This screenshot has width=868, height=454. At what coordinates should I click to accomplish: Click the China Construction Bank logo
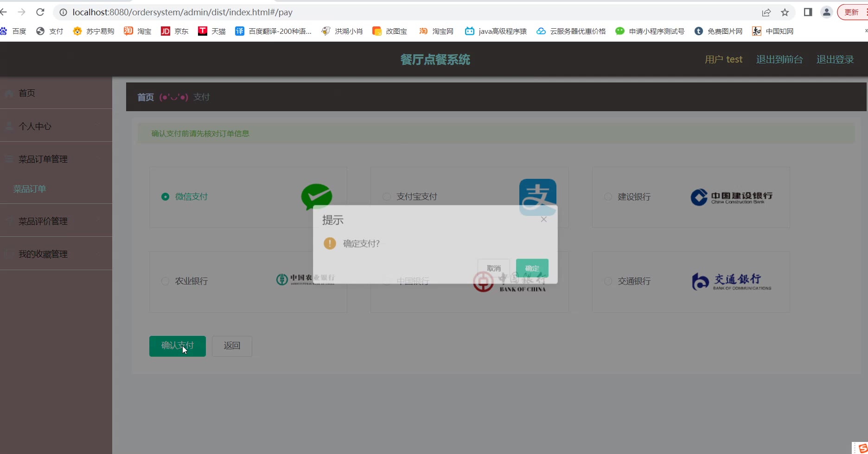[732, 197]
